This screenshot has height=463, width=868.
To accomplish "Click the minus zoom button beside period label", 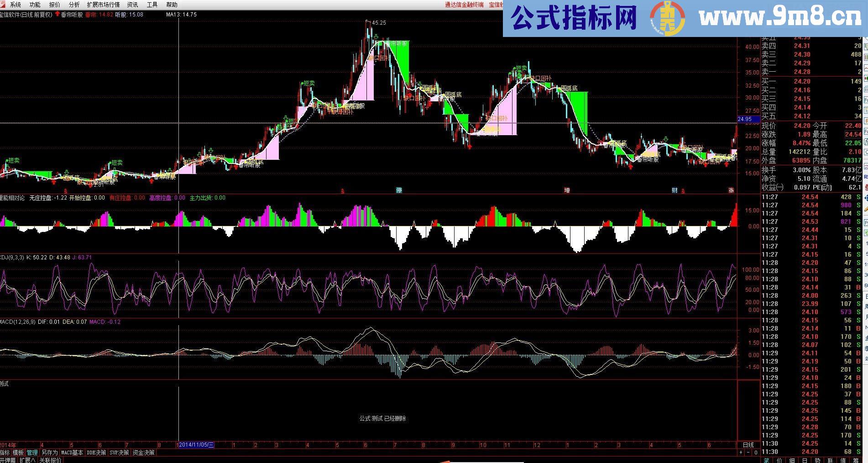I will coord(748,452).
